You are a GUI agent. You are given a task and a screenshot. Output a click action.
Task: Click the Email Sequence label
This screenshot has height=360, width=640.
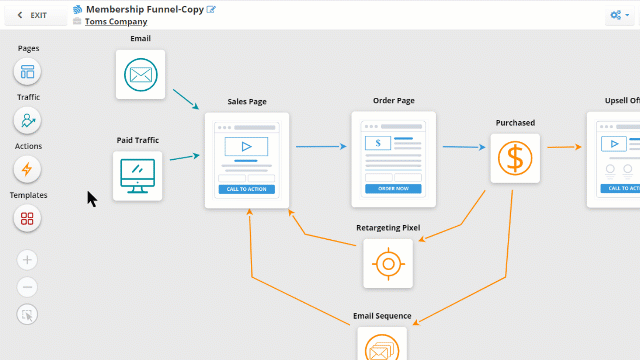click(382, 316)
